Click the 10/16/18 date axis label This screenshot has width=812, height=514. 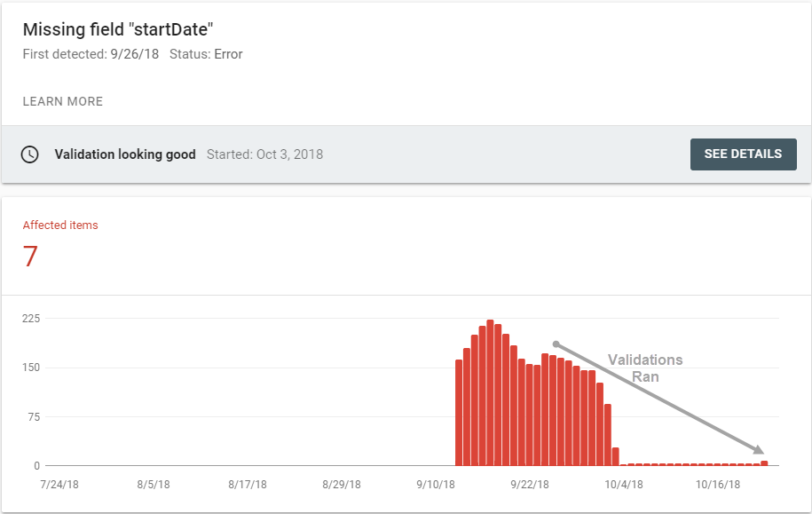pyautogui.click(x=718, y=485)
